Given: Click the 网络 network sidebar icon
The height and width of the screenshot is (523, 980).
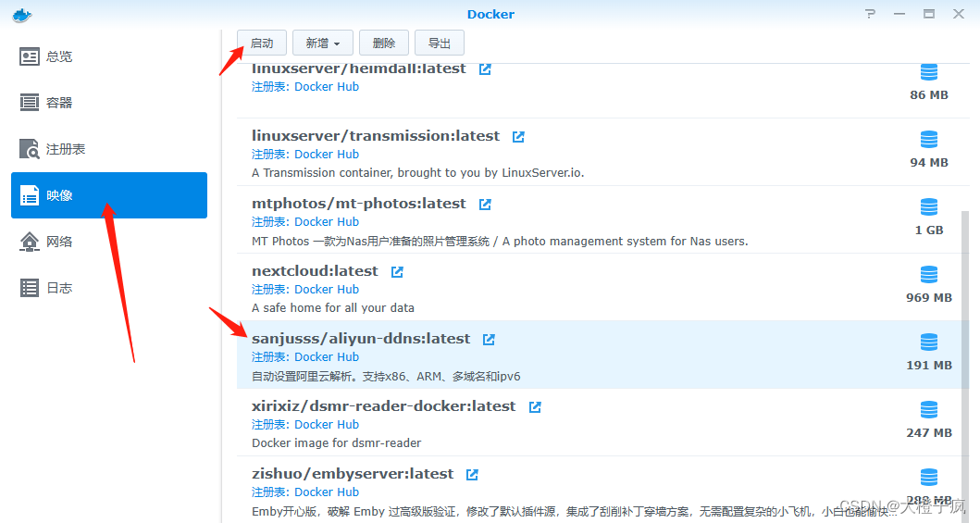Looking at the screenshot, I should [30, 242].
